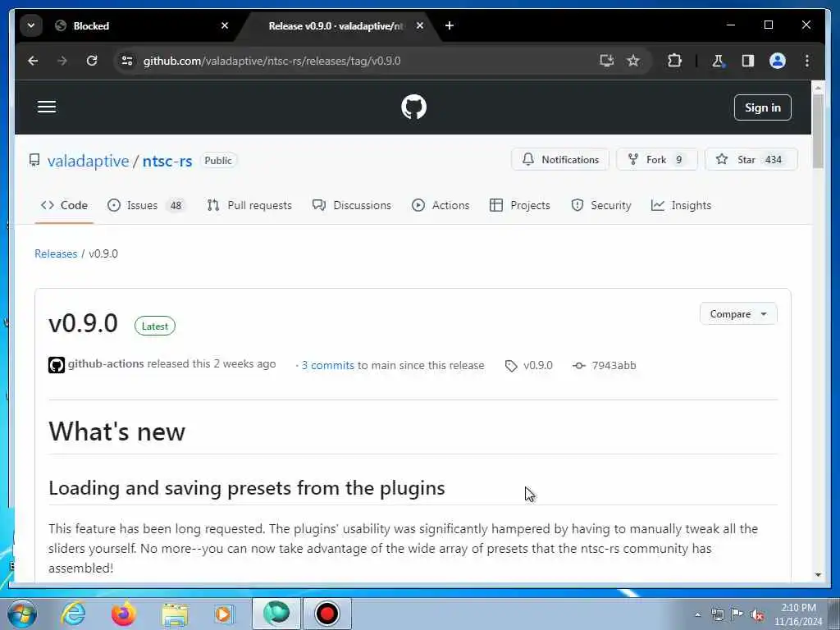Click the page scrollbar down arrow

click(818, 575)
